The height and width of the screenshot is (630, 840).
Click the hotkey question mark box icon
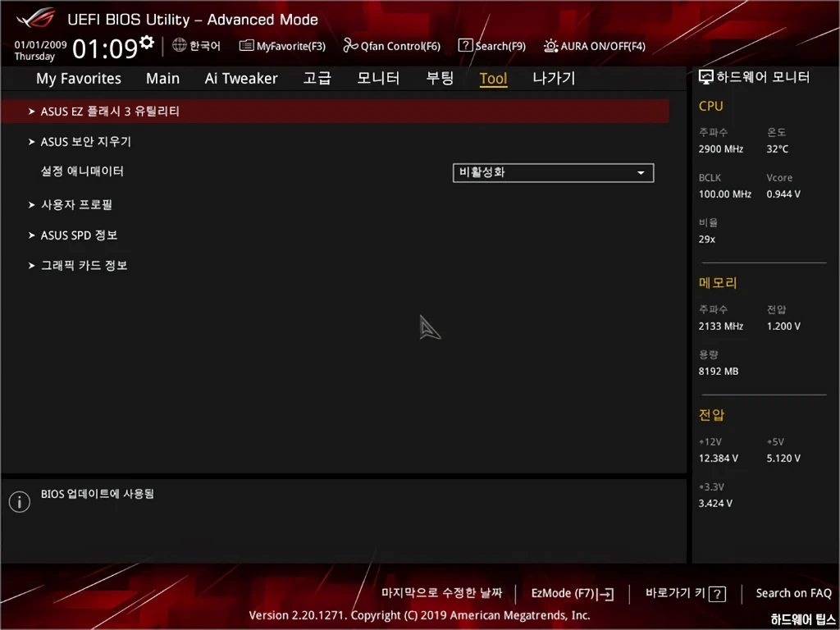[717, 594]
